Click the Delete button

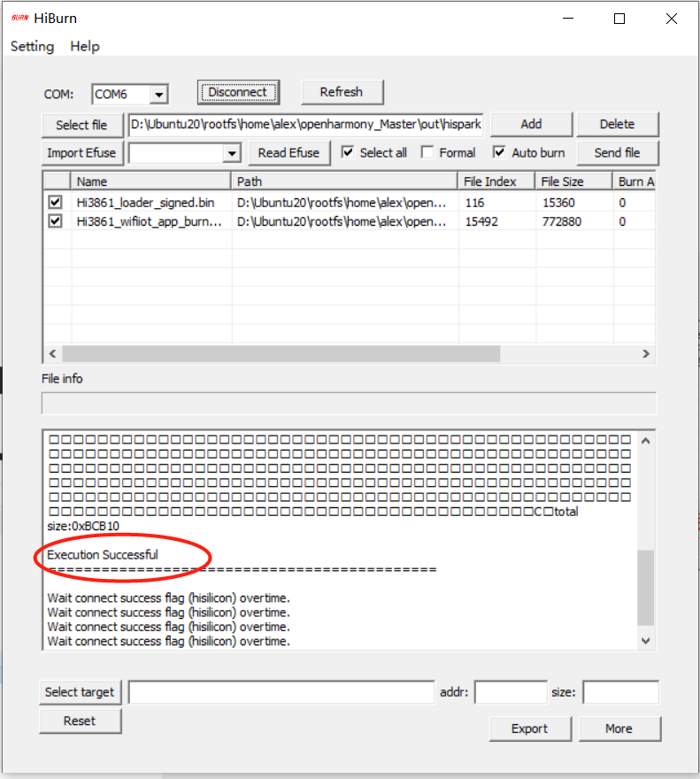618,124
